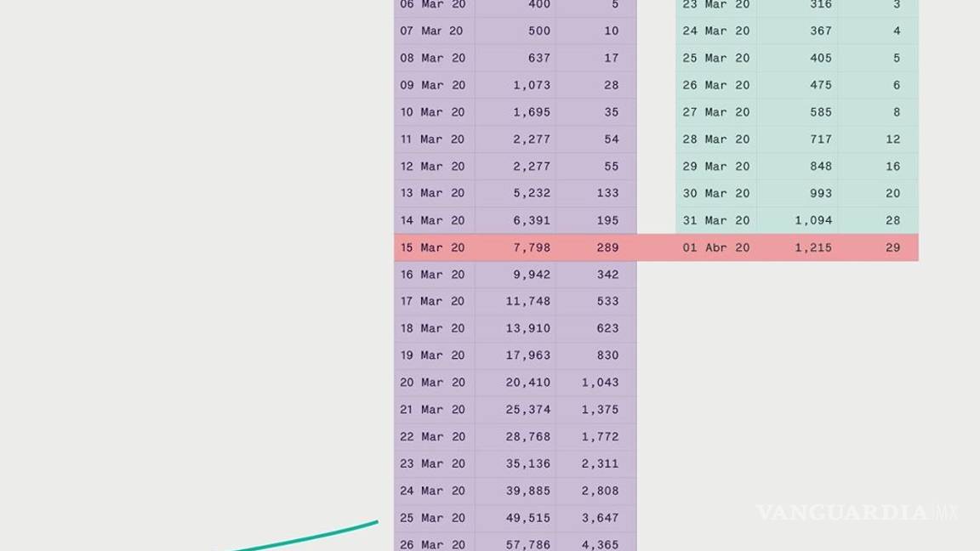Select the 1,073 cell for 09 Mar

[x=532, y=85]
